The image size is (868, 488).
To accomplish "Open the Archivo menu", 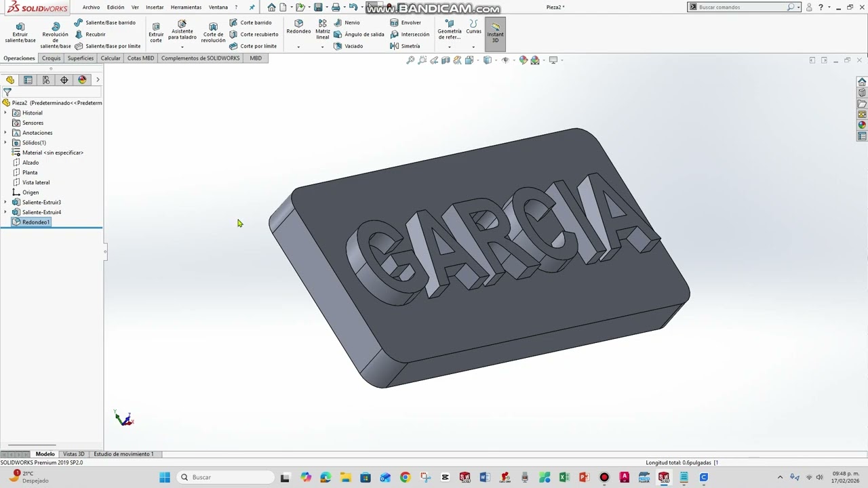I will coord(91,7).
